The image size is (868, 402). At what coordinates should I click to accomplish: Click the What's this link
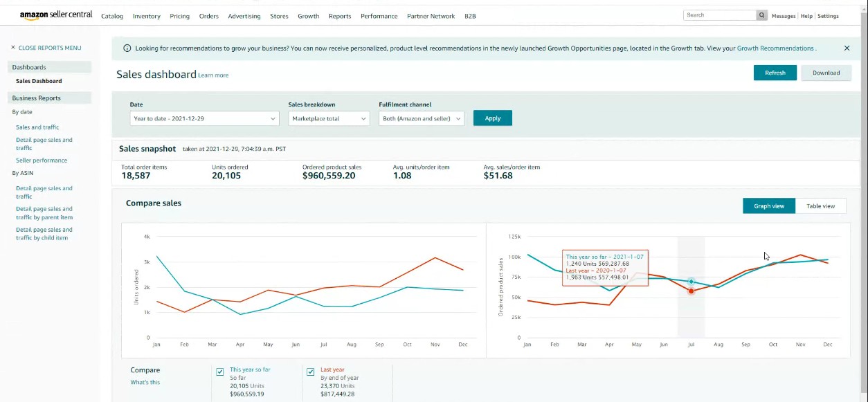click(x=145, y=382)
